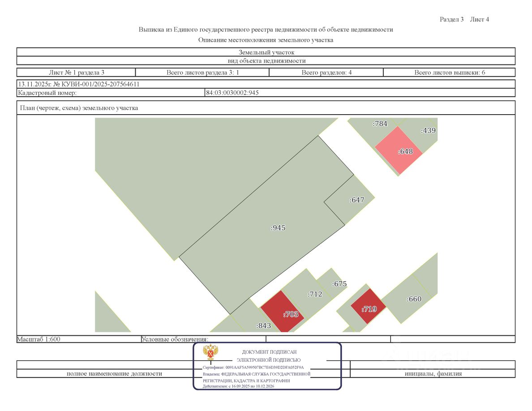Click the 'Земельный участок' header cell
Image resolution: width=532 pixels, height=411 pixels.
(x=266, y=52)
